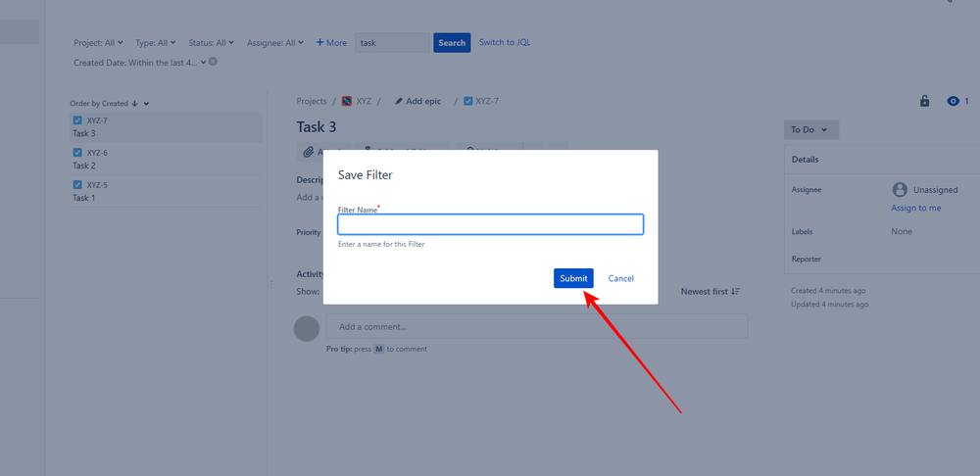Click the task type icon for XYZ-5
Screen dimensions: 980x476
pos(77,184)
